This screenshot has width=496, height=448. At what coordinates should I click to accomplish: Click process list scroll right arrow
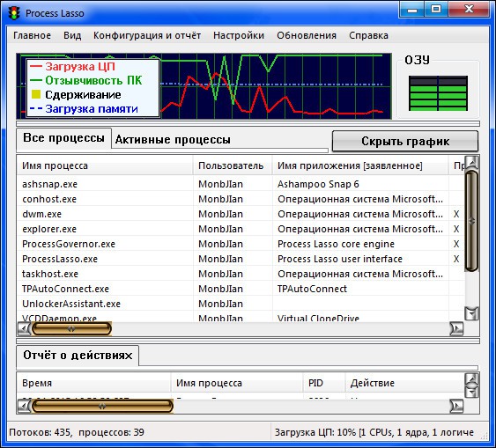(456, 328)
